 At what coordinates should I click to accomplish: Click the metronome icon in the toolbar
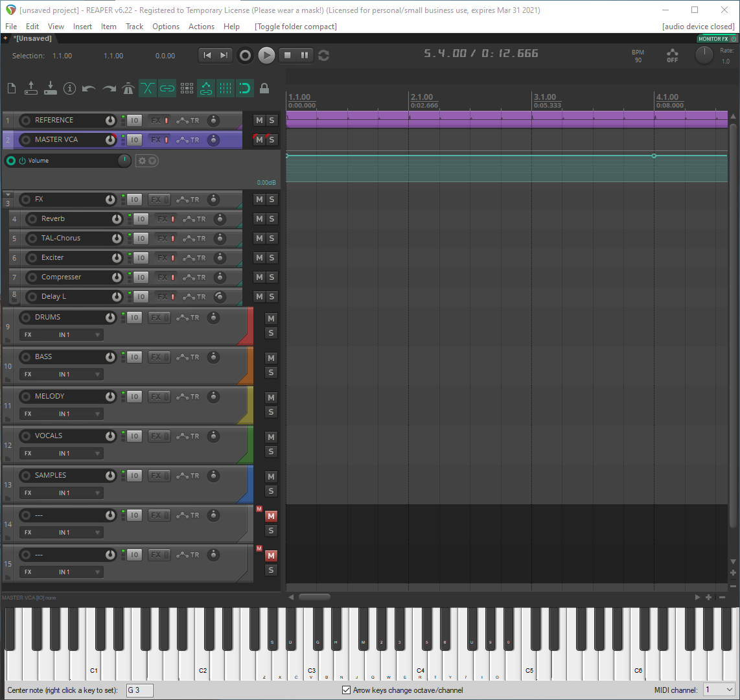click(128, 88)
